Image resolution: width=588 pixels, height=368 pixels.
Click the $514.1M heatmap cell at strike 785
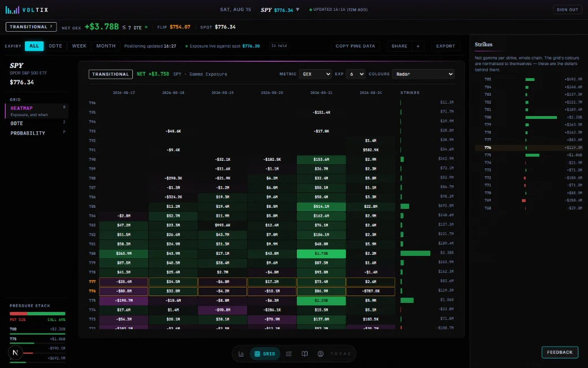(321, 207)
